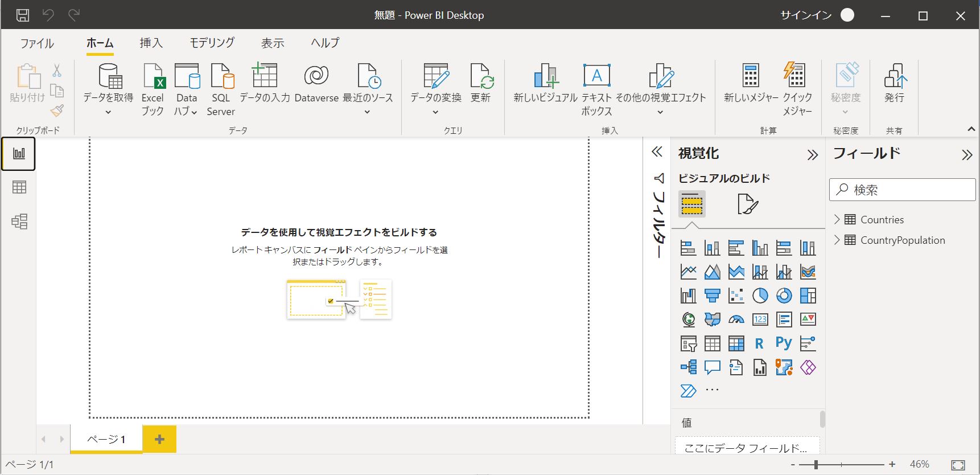Open more visuals ellipsis menu
The height and width of the screenshot is (475, 980).
(x=712, y=390)
